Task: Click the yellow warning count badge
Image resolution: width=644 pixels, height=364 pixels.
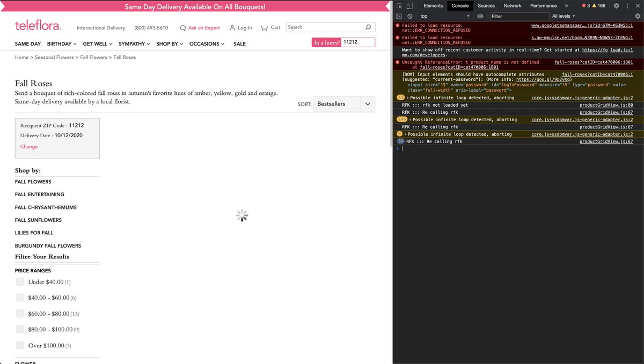Action: click(599, 6)
